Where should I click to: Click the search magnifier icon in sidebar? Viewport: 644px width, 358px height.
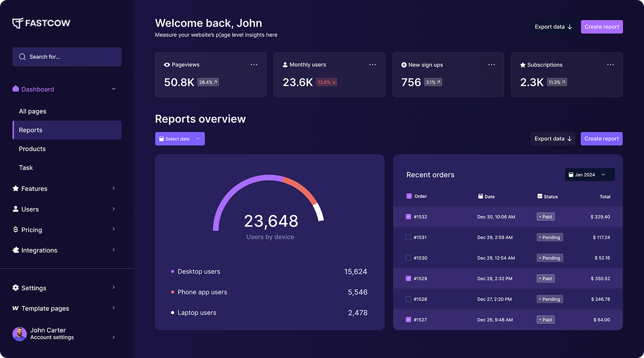coord(21,56)
